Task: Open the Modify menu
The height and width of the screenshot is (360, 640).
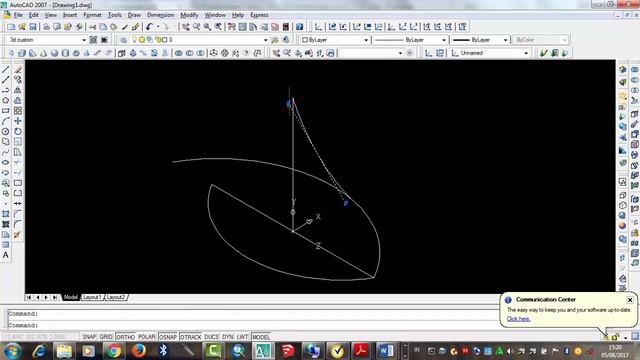Action: [189, 15]
